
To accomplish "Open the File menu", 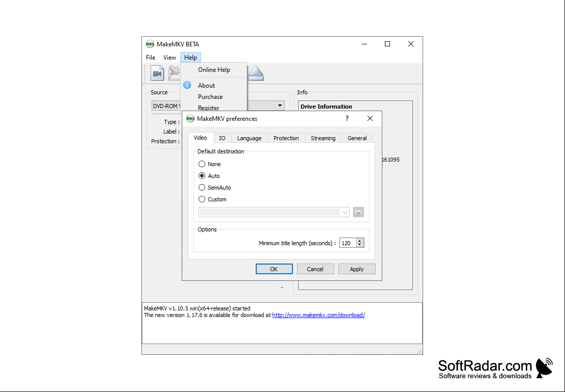I will (x=151, y=58).
